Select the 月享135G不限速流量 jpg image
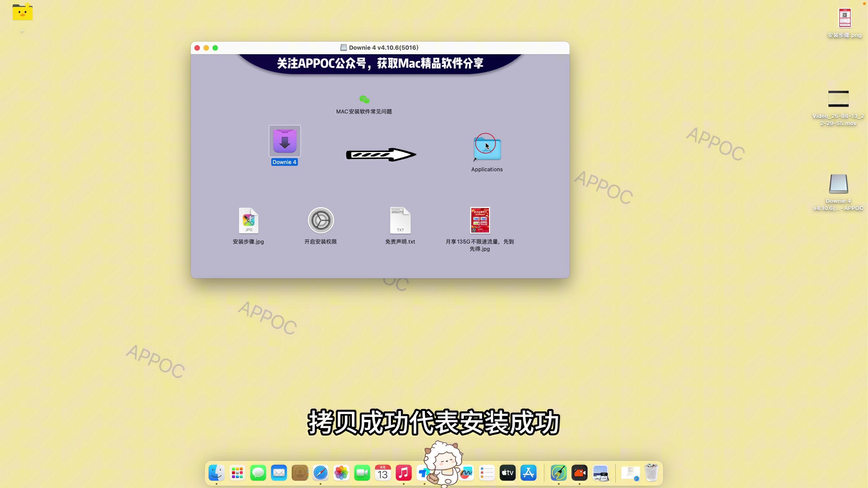The height and width of the screenshot is (488, 868). pyautogui.click(x=480, y=220)
